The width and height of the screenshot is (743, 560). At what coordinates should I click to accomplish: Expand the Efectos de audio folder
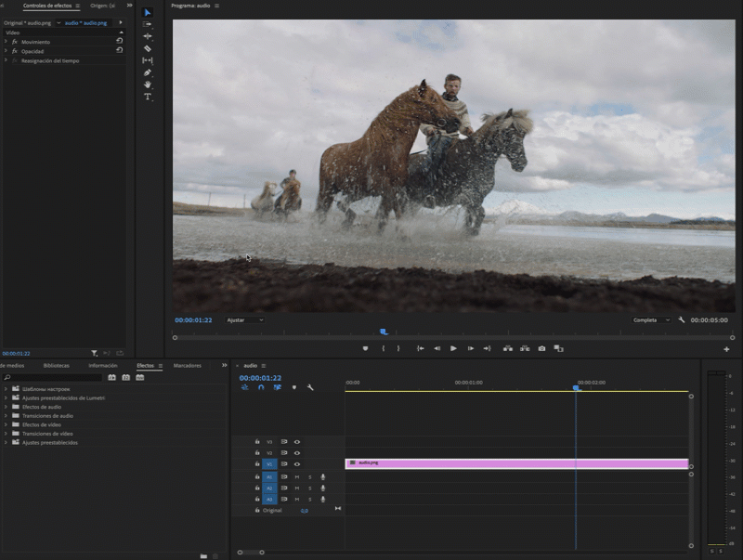[x=6, y=407]
